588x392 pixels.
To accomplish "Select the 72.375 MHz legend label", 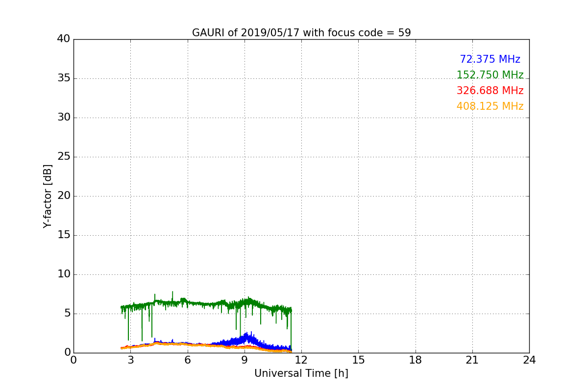I will pos(490,59).
